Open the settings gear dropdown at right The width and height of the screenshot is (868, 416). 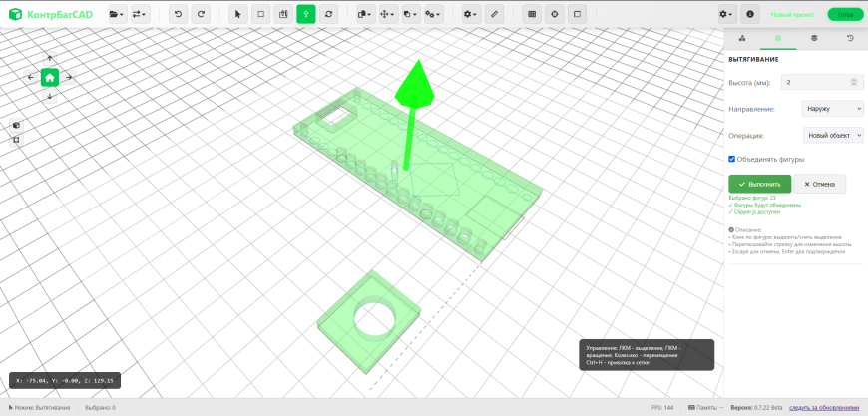pos(727,14)
